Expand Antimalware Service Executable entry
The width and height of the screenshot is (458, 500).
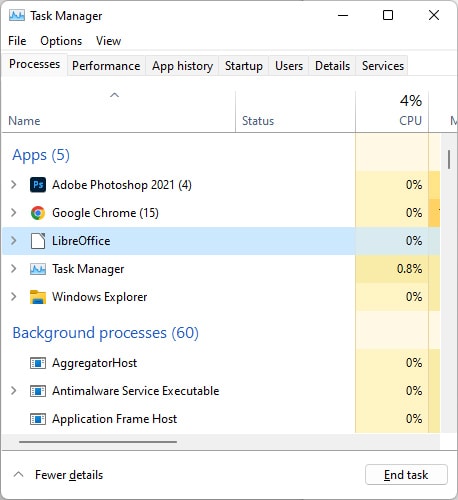pos(14,390)
